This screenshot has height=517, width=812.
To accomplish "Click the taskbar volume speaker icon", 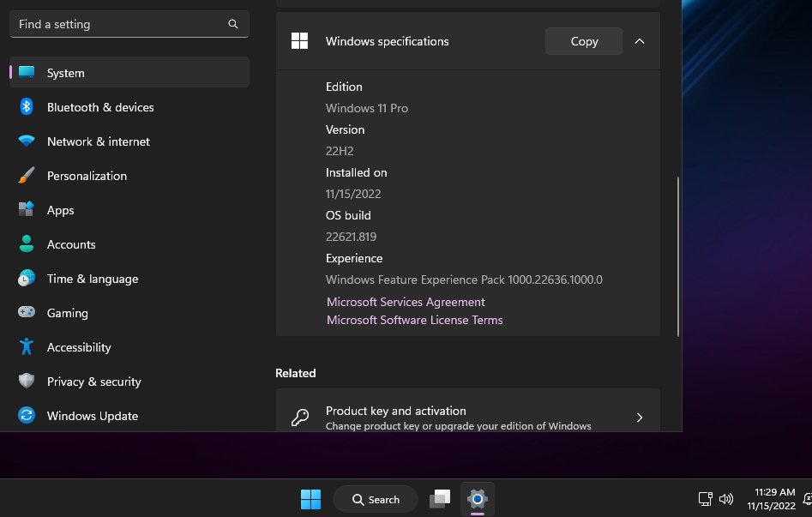I will click(x=726, y=499).
